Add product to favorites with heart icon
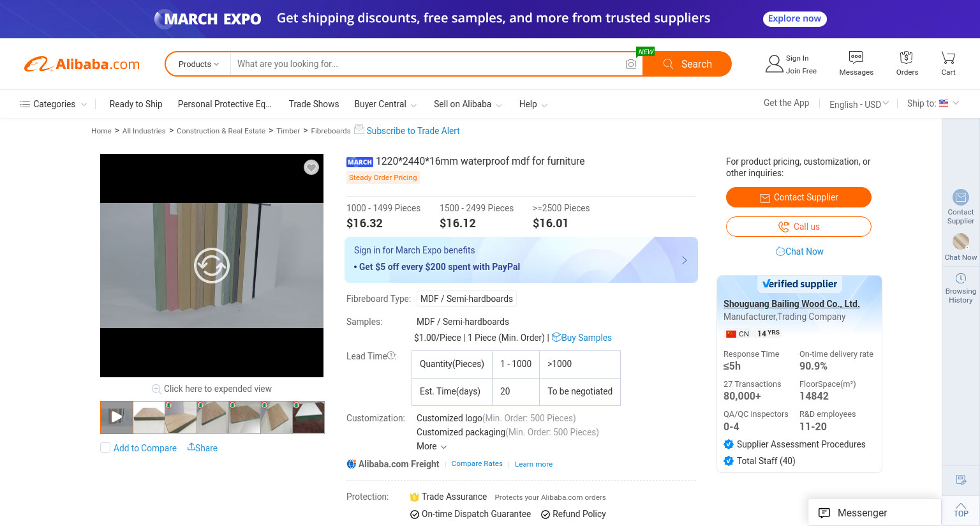 tap(311, 167)
